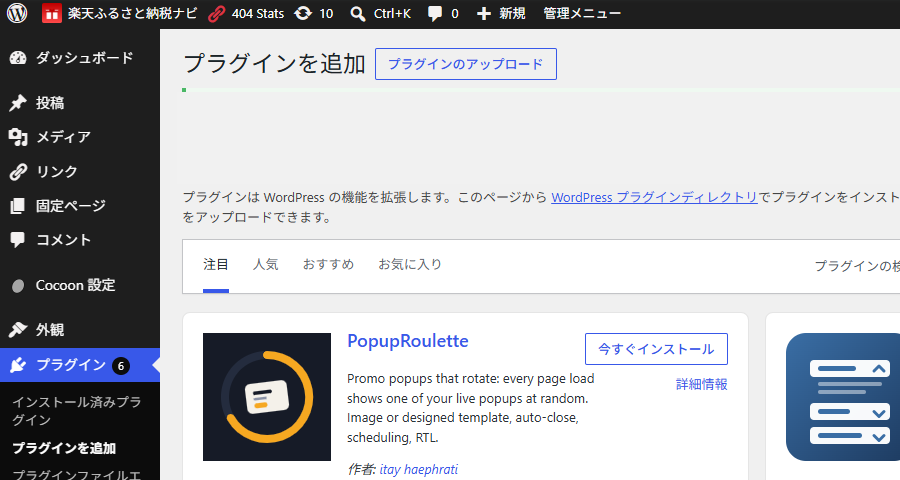Click the comments bubble icon in admin bar
The image size is (900, 480).
pyautogui.click(x=435, y=14)
